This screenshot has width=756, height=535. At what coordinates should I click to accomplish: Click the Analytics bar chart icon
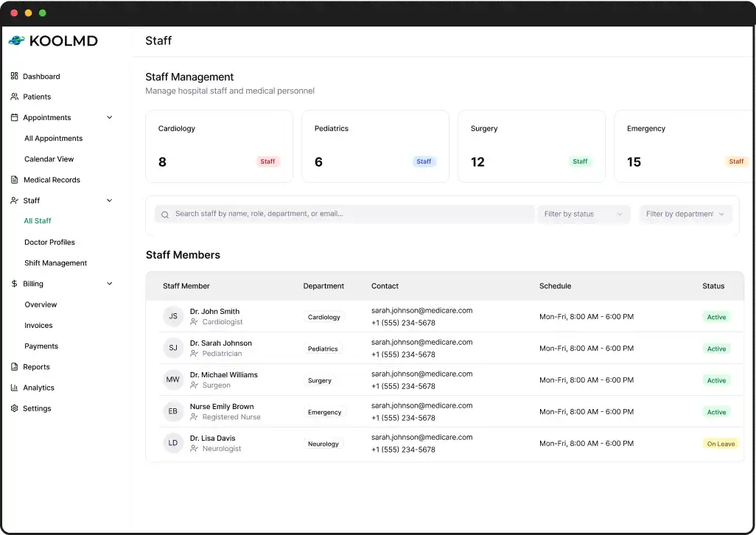tap(15, 388)
